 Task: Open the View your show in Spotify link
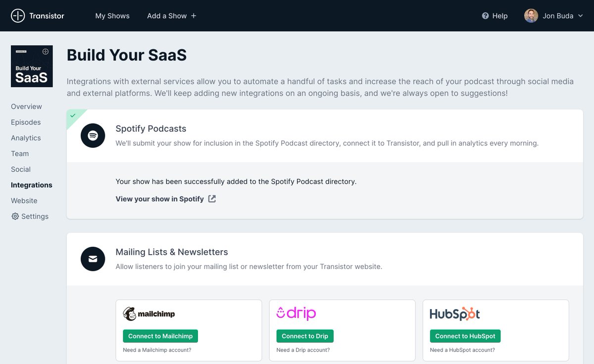pos(159,199)
